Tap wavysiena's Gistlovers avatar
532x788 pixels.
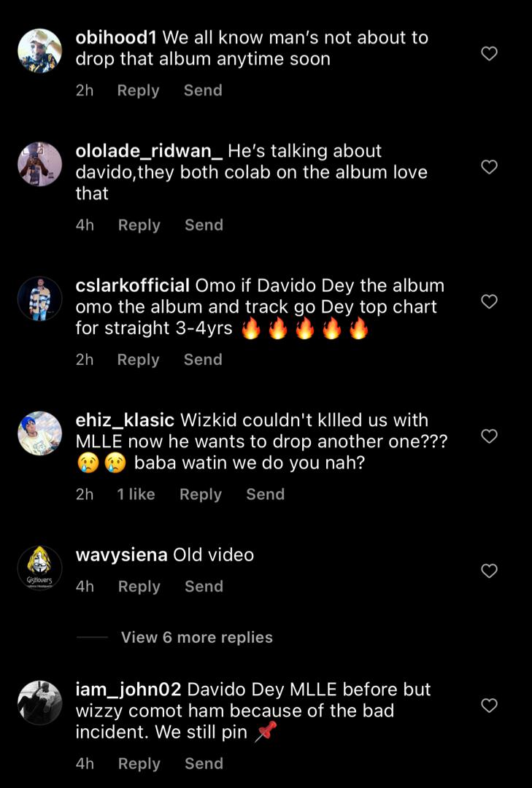click(39, 568)
